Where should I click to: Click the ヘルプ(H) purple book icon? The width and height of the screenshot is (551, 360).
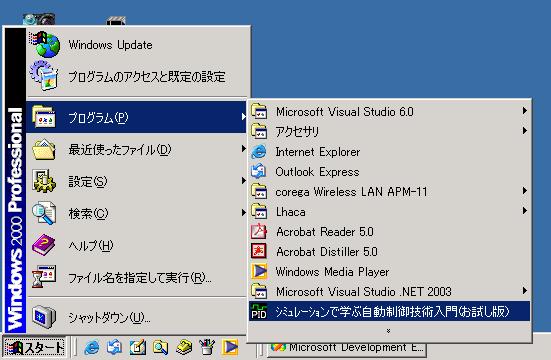pyautogui.click(x=44, y=245)
